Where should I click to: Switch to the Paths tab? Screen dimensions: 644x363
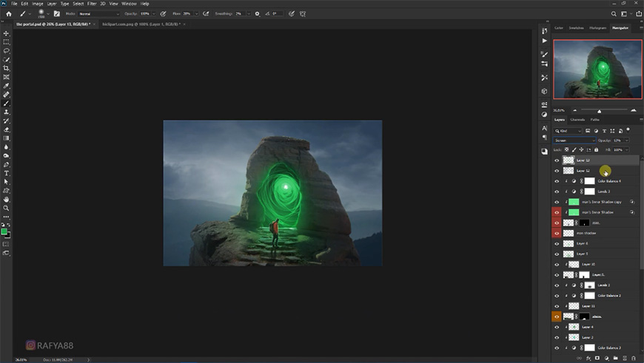tap(594, 120)
